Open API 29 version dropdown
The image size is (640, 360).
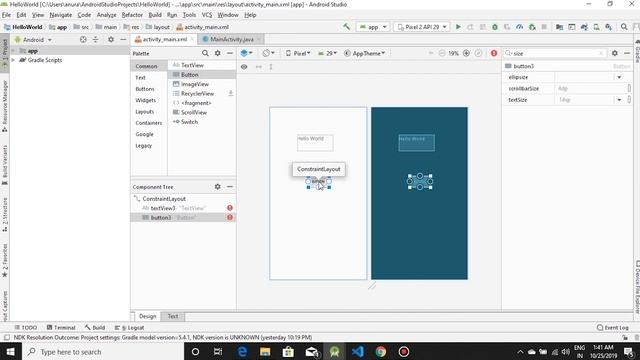[327, 53]
